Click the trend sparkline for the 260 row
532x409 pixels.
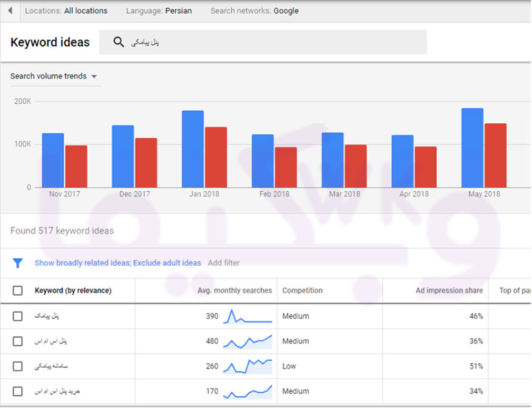pyautogui.click(x=248, y=366)
